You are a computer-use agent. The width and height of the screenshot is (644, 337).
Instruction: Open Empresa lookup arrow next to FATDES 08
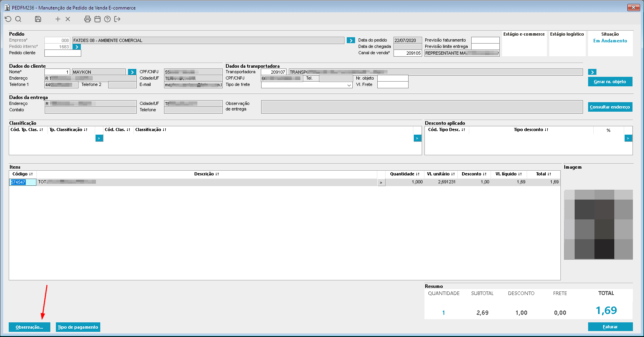tap(351, 40)
